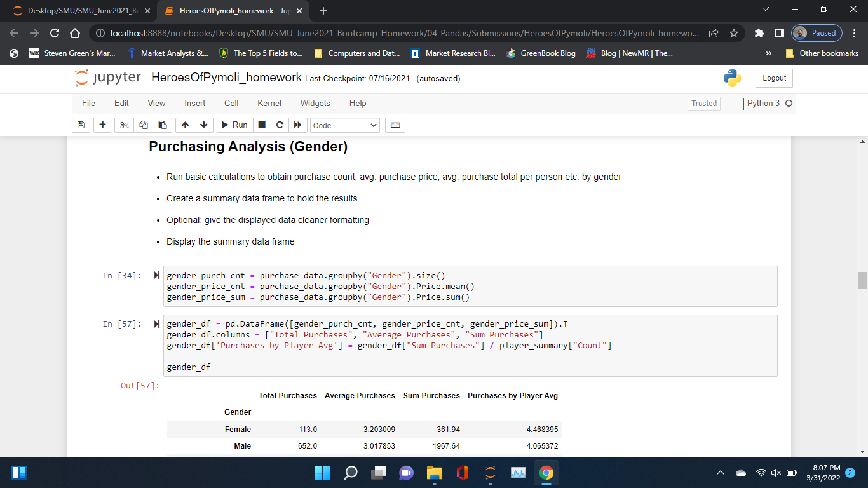Image resolution: width=868 pixels, height=488 pixels.
Task: Toggle Chrome side panel icon
Action: [x=779, y=33]
